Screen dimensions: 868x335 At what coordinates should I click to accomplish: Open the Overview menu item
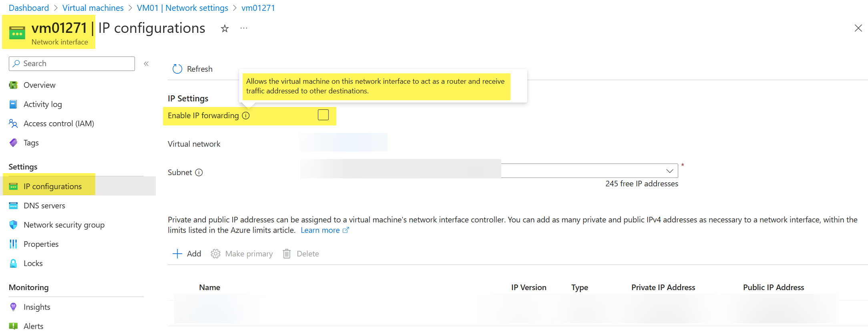click(39, 85)
